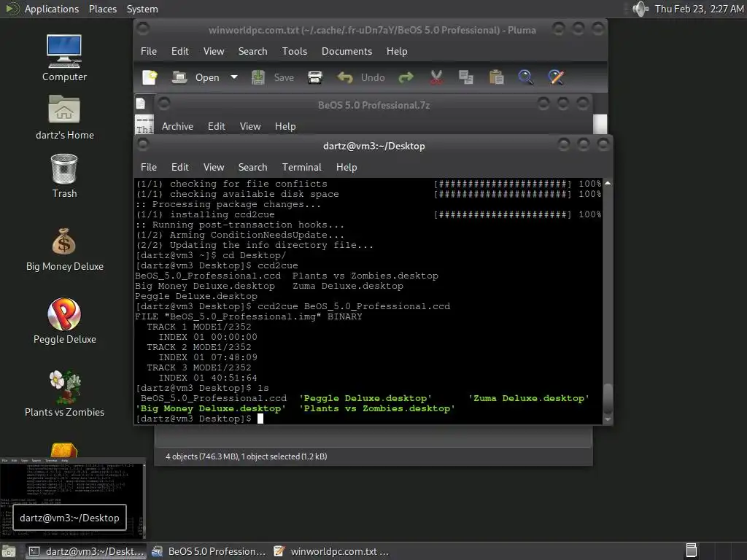This screenshot has width=747, height=560.
Task: Select the Plants vs Zombies launcher icon
Action: pos(64,386)
